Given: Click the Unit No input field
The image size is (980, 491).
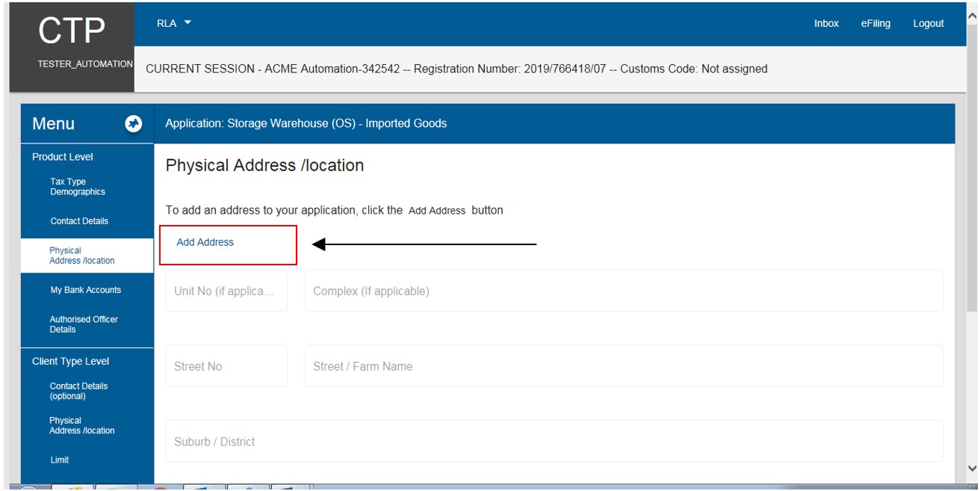Looking at the screenshot, I should point(226,291).
